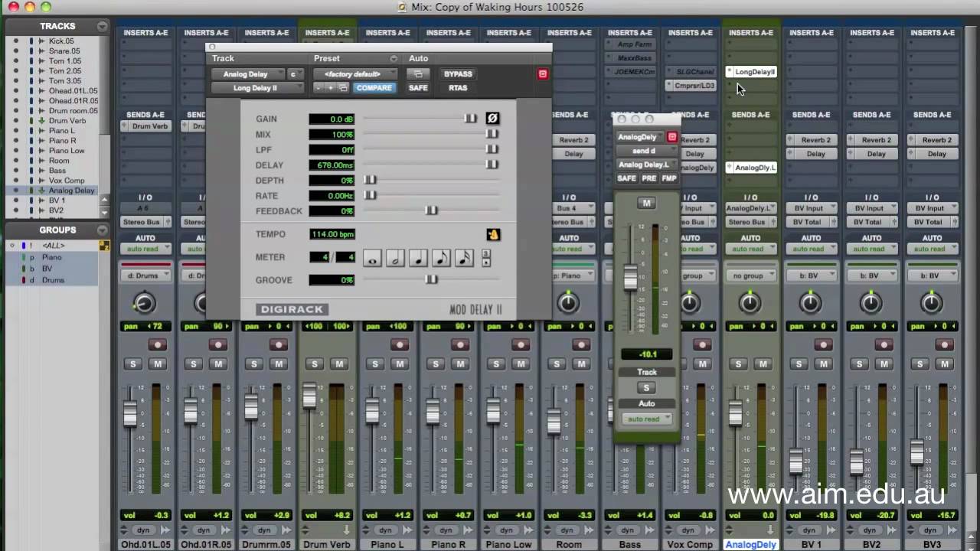Toggle PRE fader button in send window
This screenshot has height=551, width=980.
(648, 178)
